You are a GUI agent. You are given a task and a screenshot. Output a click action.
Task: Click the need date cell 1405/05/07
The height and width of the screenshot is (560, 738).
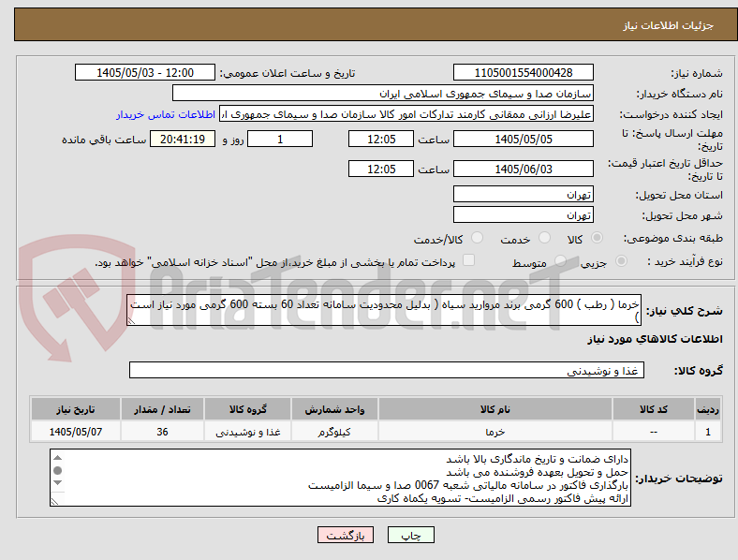click(75, 432)
